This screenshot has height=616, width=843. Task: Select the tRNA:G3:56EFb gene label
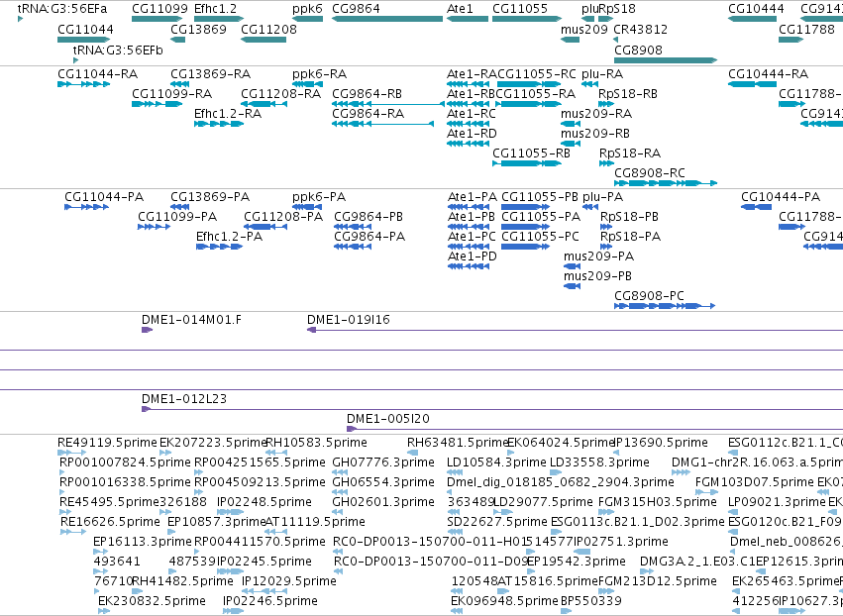[x=118, y=50]
